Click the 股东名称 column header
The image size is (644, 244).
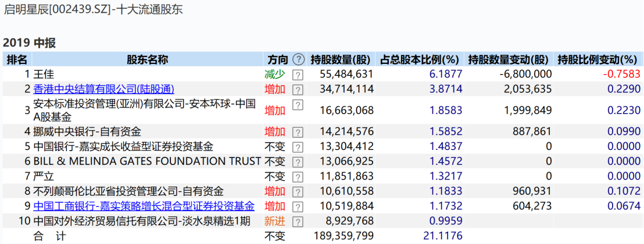(147, 59)
